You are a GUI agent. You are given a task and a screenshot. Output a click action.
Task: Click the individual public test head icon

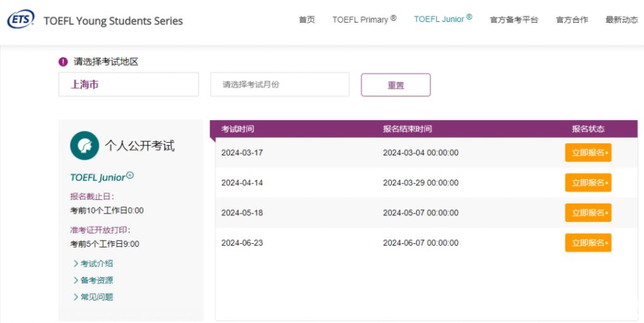tap(84, 146)
